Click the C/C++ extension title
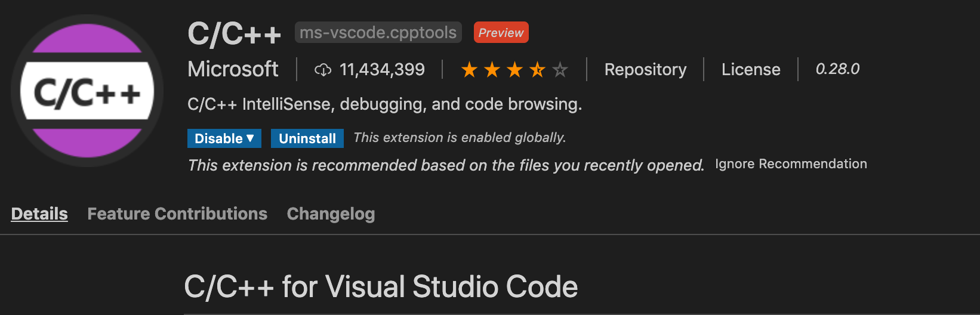 coord(235,33)
